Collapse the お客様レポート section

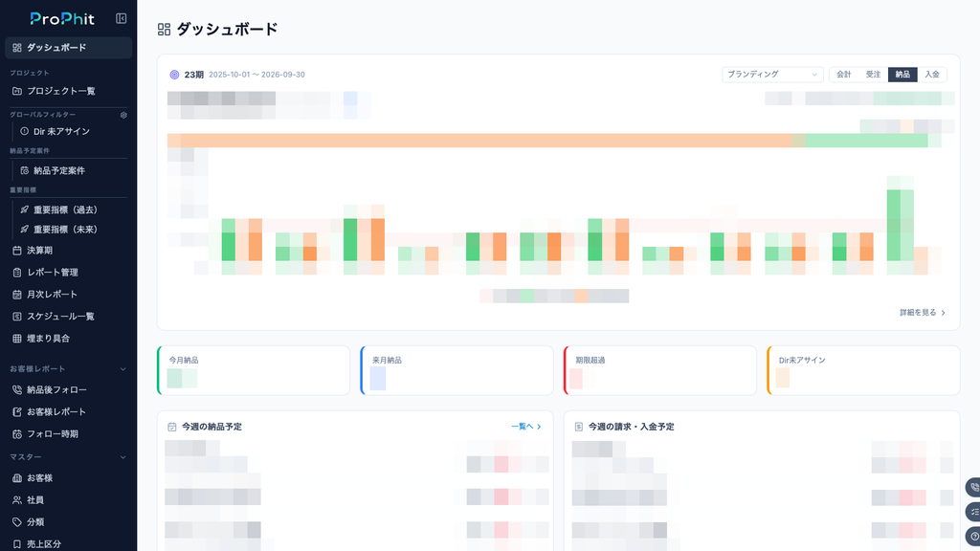coord(123,369)
